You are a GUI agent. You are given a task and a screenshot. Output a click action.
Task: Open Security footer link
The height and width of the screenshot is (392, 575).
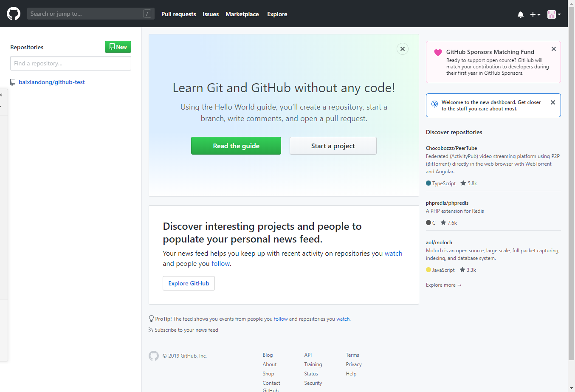coord(313,383)
